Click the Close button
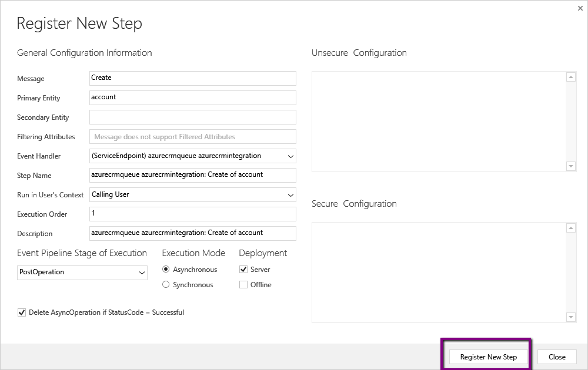 coord(556,356)
